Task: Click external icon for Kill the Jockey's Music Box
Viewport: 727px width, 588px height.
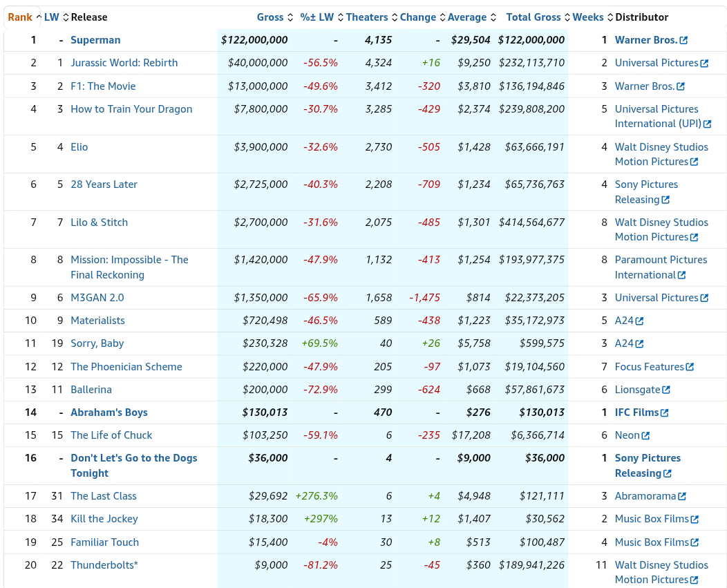Action: coord(695,520)
